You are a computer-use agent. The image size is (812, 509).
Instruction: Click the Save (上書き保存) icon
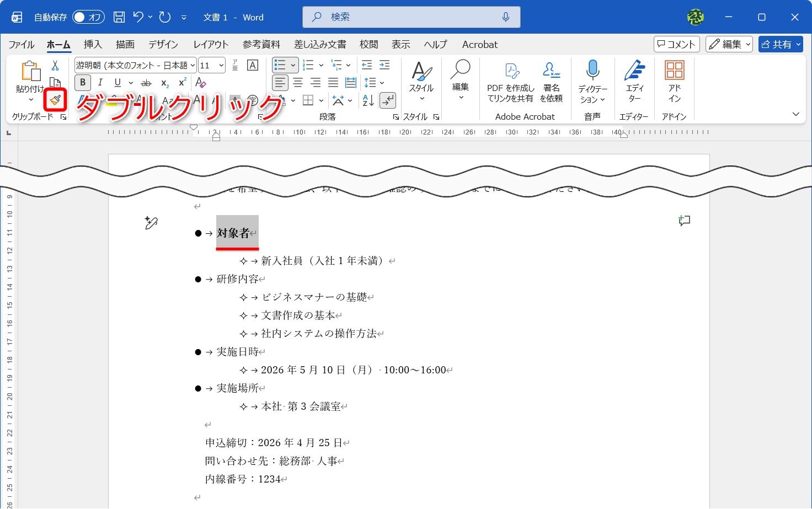coord(118,17)
